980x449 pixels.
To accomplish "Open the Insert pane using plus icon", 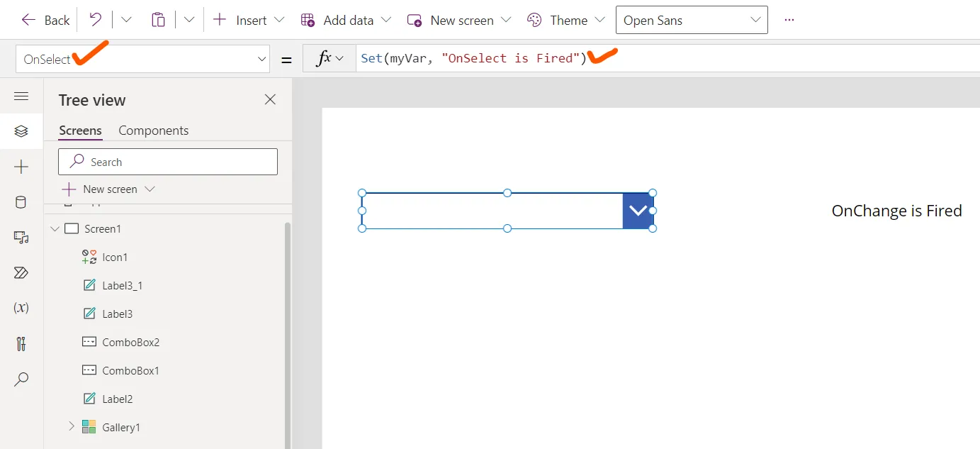I will coord(21,167).
